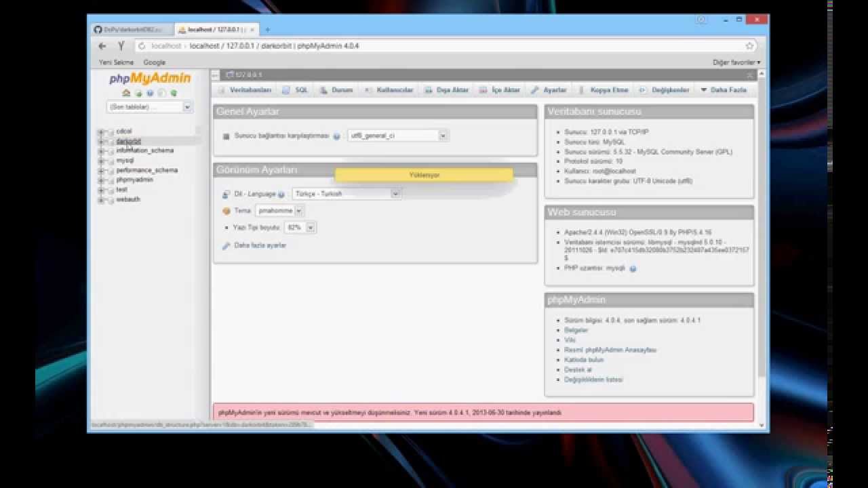Open the blue query window icon in the sidebar

tap(150, 94)
